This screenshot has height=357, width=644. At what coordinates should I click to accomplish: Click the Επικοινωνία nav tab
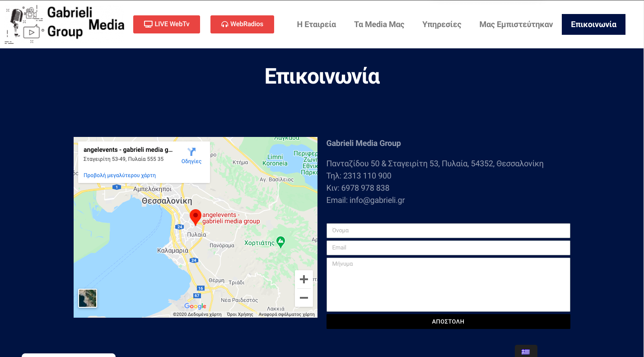(593, 24)
